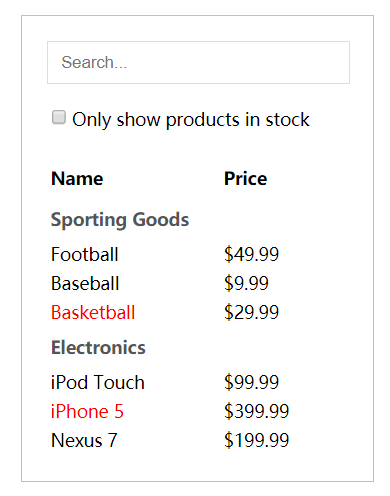The height and width of the screenshot is (496, 390).
Task: Click the Search input field
Action: tap(198, 62)
